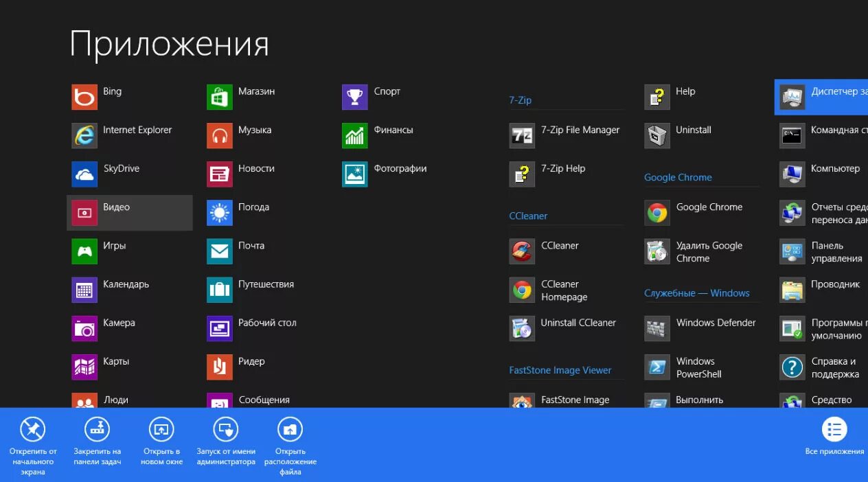This screenshot has height=482, width=868.
Task: Click Все приложения button
Action: pos(834,437)
